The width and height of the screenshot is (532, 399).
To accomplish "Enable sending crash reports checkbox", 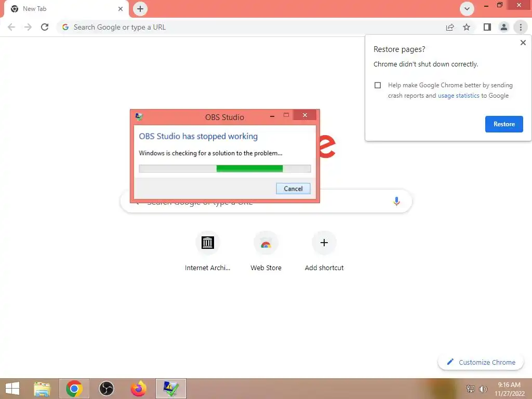I will tap(378, 85).
